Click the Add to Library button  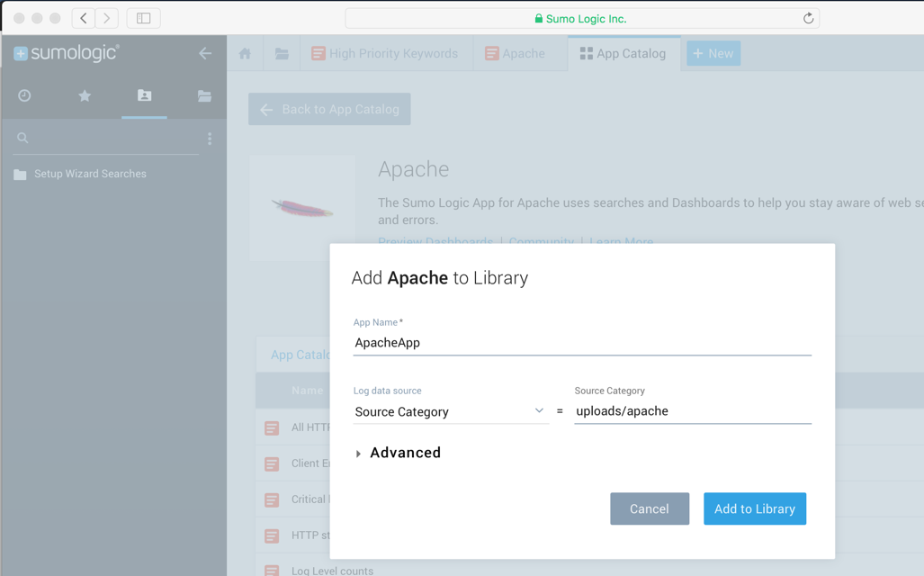tap(754, 508)
